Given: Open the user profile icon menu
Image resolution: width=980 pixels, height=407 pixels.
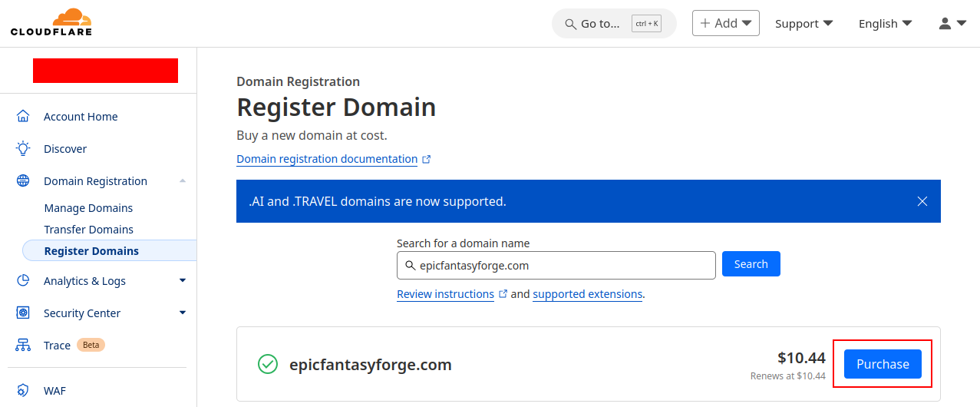Looking at the screenshot, I should pyautogui.click(x=952, y=23).
